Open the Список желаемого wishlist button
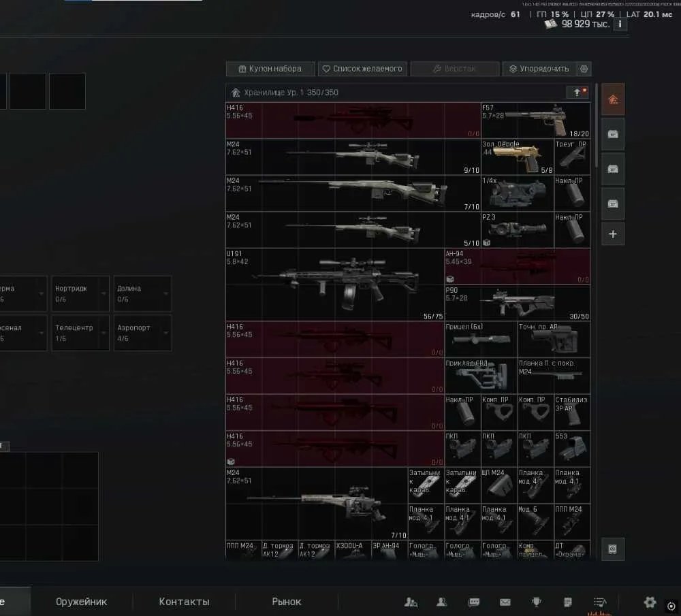Viewport: 681px width, 616px height. (x=363, y=69)
